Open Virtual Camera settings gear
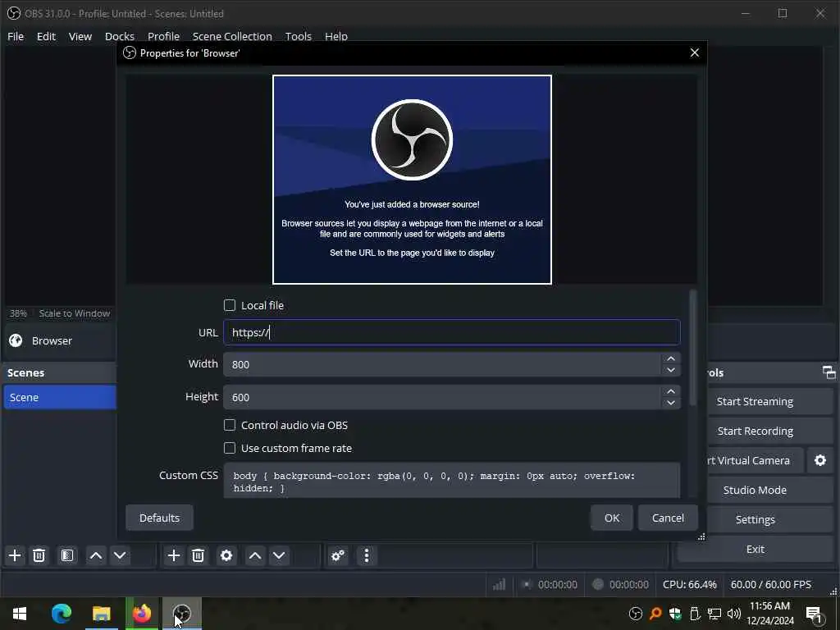Viewport: 840px width, 630px height. (820, 461)
